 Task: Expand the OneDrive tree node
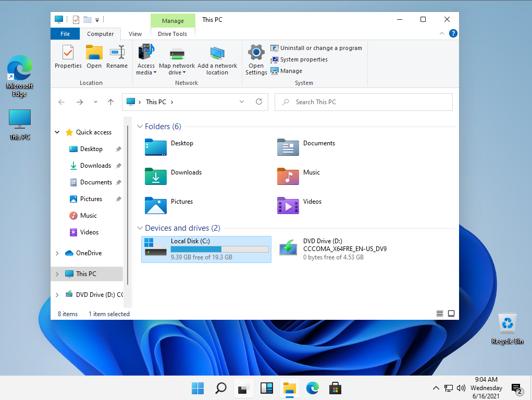[57, 253]
